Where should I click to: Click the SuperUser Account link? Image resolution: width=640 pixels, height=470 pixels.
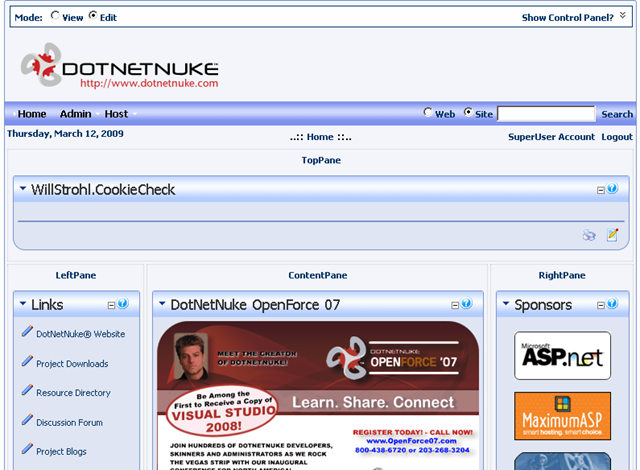point(551,137)
